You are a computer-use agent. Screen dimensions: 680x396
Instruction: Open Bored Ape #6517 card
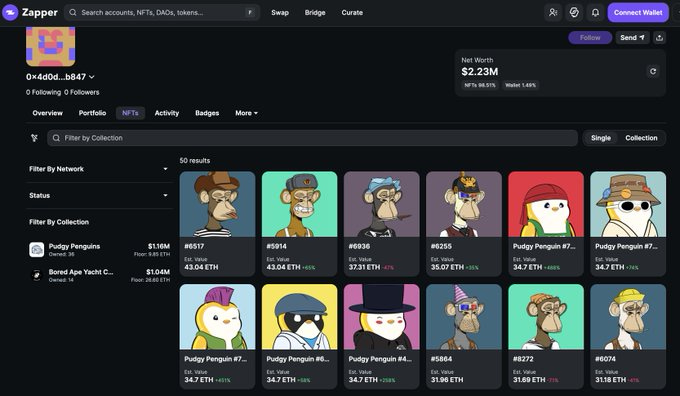coord(217,224)
